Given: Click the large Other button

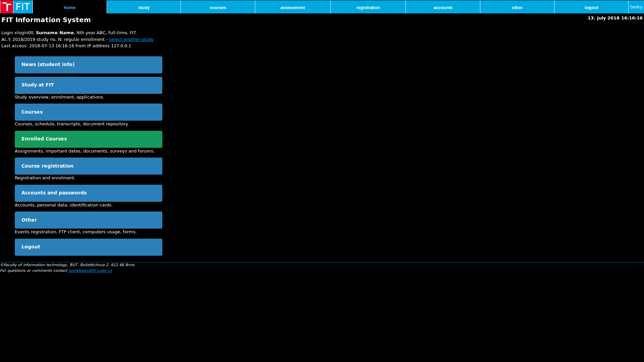Looking at the screenshot, I should point(89,220).
